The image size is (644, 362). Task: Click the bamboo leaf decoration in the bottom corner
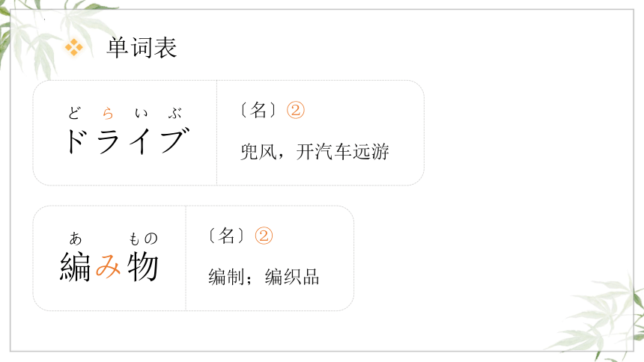(x=600, y=318)
